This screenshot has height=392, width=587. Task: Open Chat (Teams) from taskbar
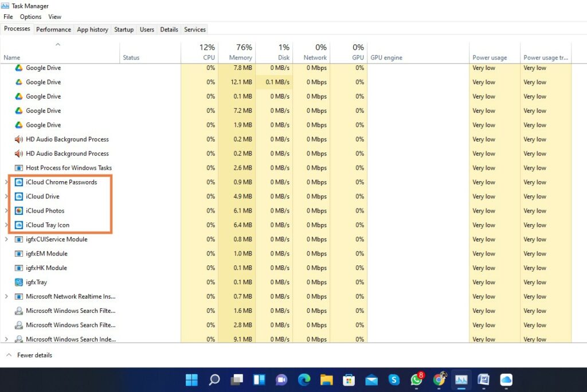[x=281, y=379]
